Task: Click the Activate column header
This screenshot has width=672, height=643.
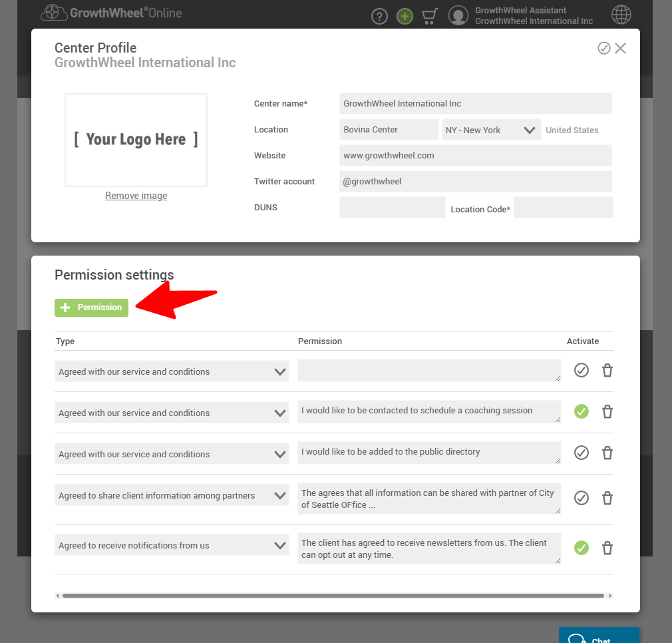Action: point(582,341)
